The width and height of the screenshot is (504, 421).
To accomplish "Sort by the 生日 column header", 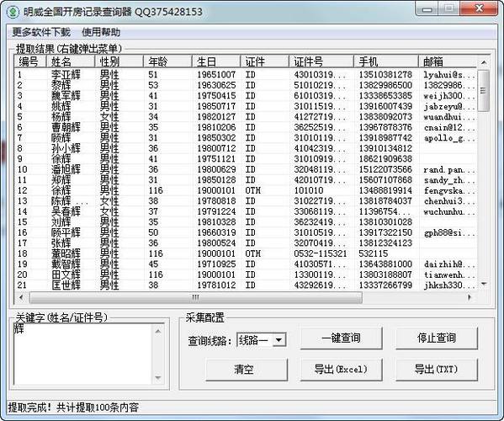I will pyautogui.click(x=216, y=61).
